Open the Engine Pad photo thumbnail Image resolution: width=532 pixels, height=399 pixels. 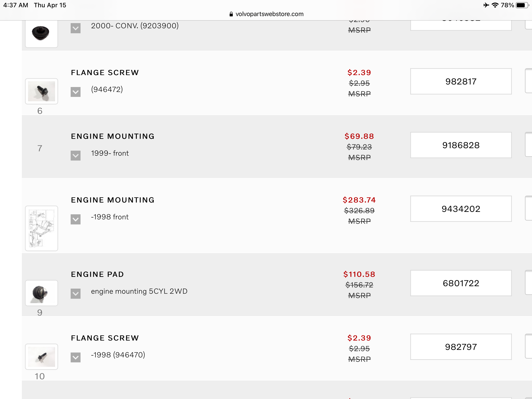coord(41,293)
